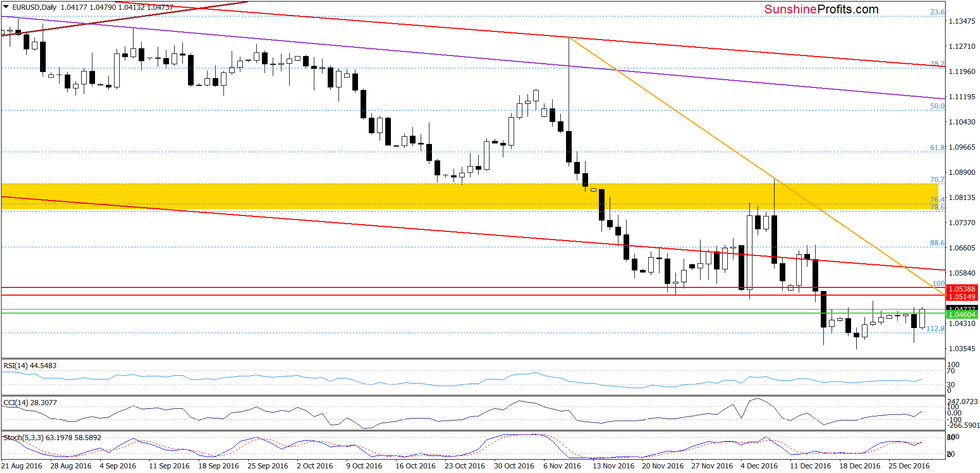Click the CCI(14) 28.3077 indicator label
Viewport: 980px width, 473px height.
coord(30,403)
